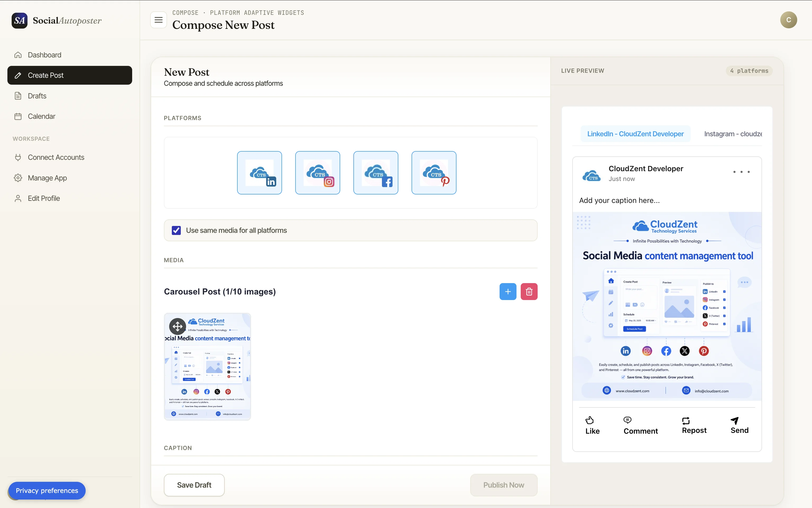Open the hamburger menu button
The height and width of the screenshot is (508, 812).
[x=158, y=20]
